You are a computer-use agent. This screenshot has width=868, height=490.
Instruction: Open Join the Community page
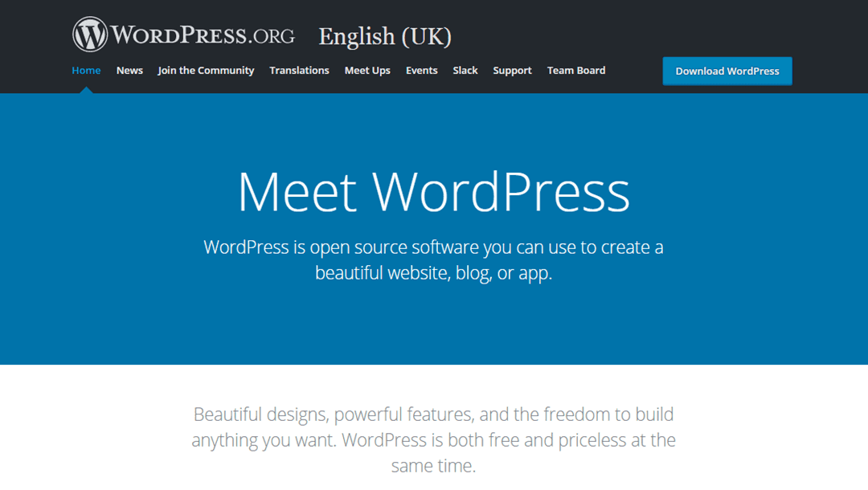(x=206, y=71)
